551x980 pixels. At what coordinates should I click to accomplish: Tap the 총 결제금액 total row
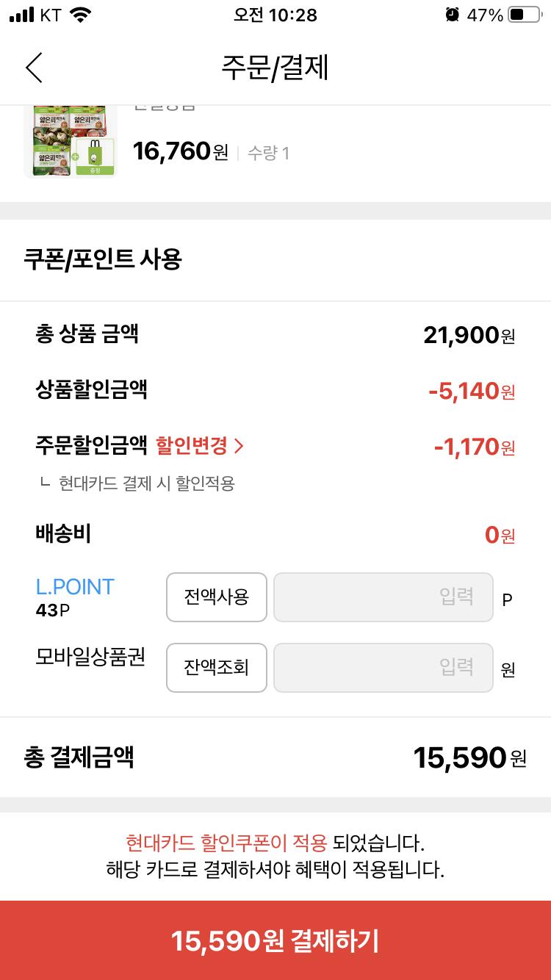(x=275, y=757)
